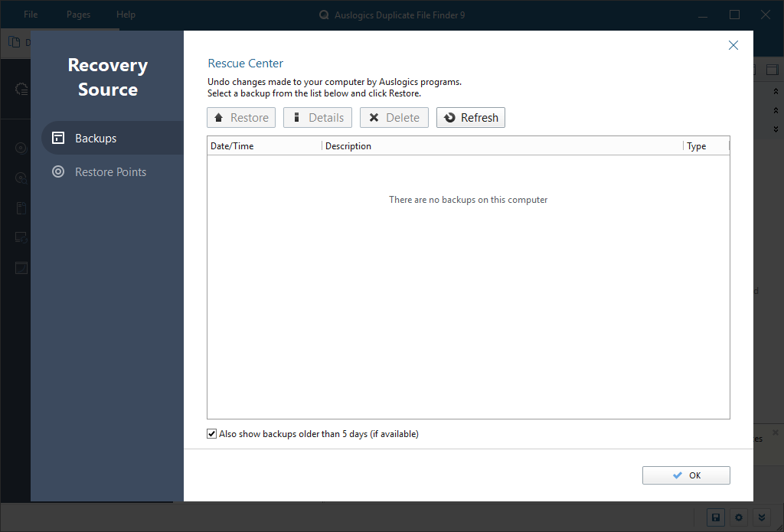Expand the double-down chevron in the bottom toolbar
This screenshot has width=784, height=532.
tap(762, 517)
